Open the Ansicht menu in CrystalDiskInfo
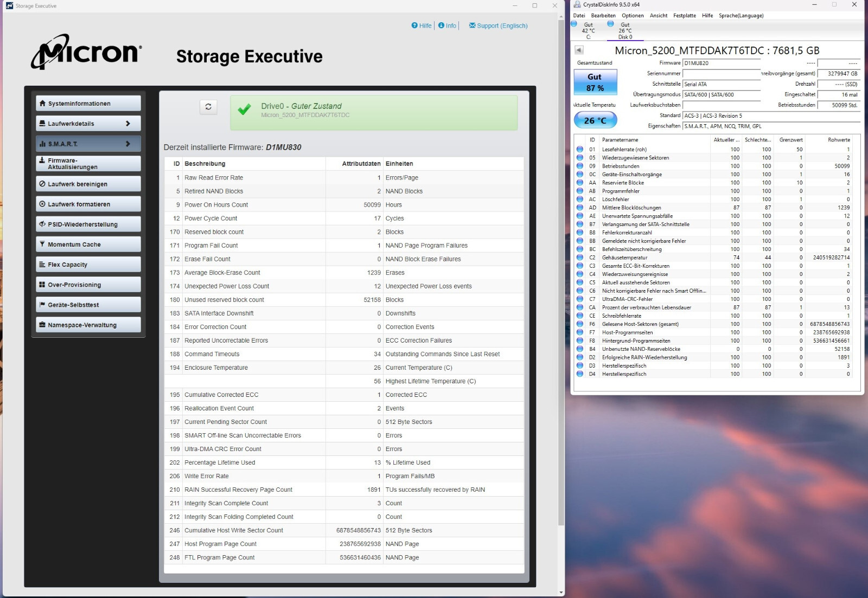This screenshot has height=598, width=868. (x=659, y=16)
